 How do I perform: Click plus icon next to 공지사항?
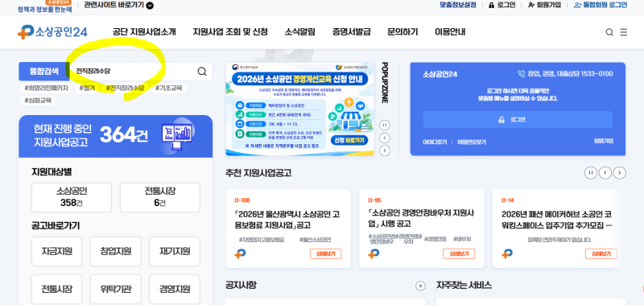[420, 286]
